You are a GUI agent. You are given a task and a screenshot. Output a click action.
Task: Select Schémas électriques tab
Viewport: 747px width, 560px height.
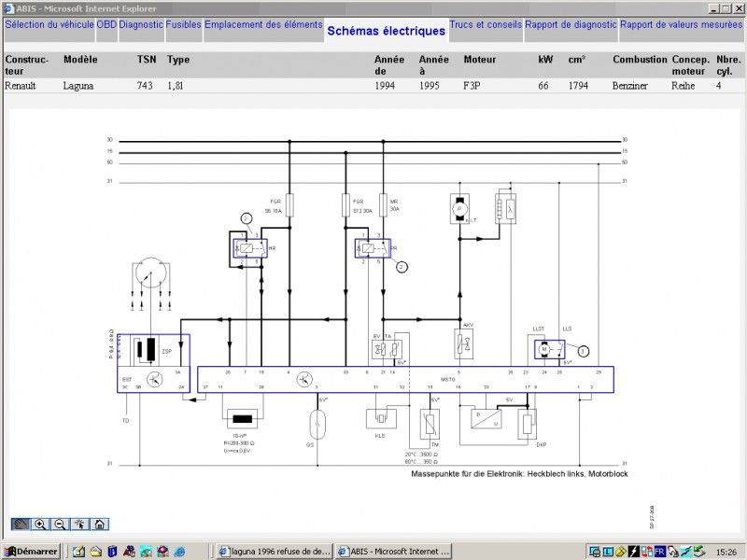[x=387, y=31]
